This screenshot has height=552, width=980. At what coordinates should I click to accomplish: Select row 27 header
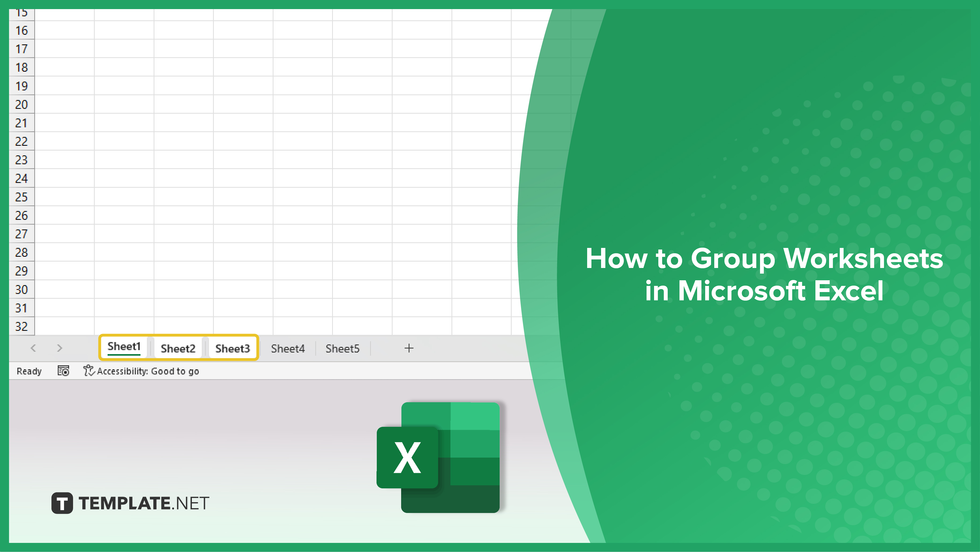(22, 234)
